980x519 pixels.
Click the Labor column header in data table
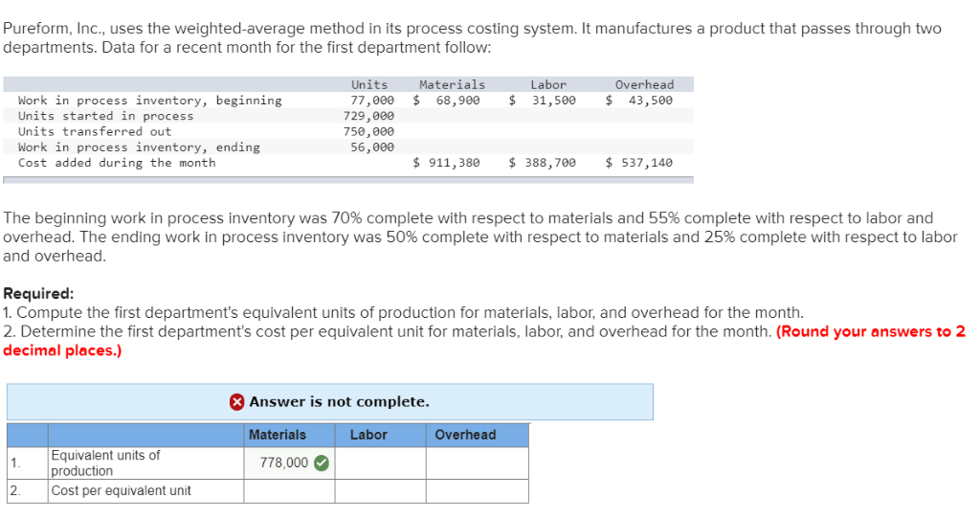coord(548,84)
